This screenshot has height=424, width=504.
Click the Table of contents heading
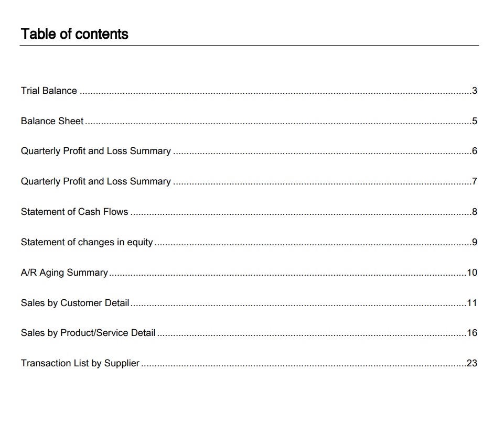coord(74,34)
